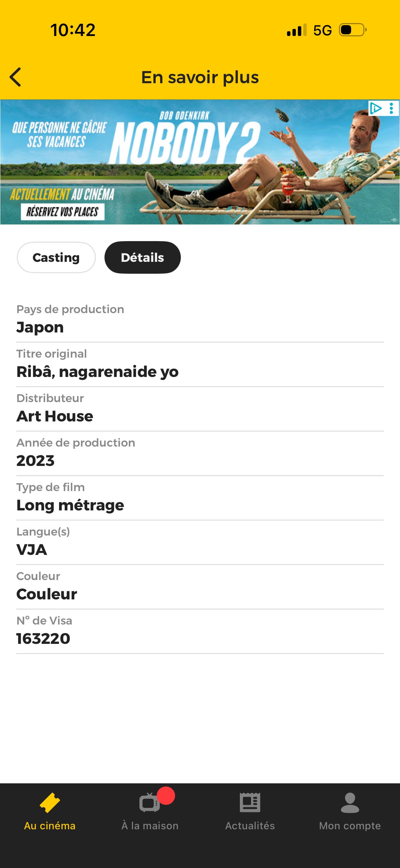Viewport: 400px width, 868px height.
Task: Go back using the left chevron arrow
Action: tap(15, 77)
